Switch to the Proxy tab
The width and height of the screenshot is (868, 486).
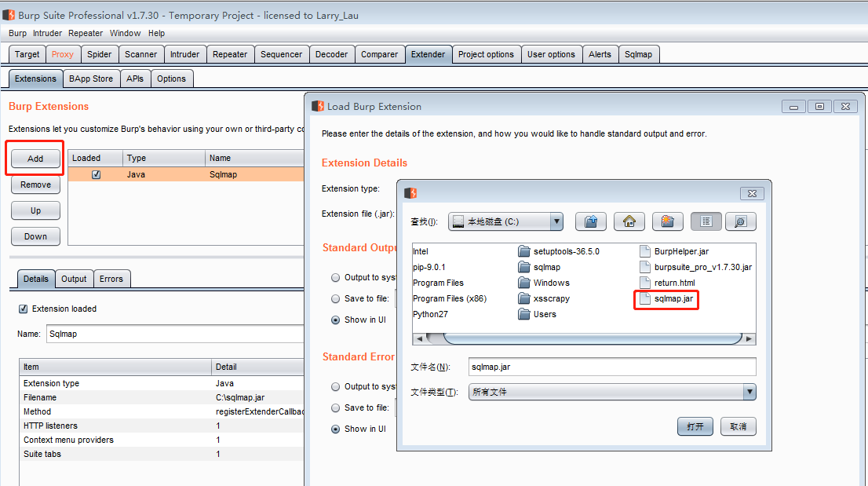63,54
